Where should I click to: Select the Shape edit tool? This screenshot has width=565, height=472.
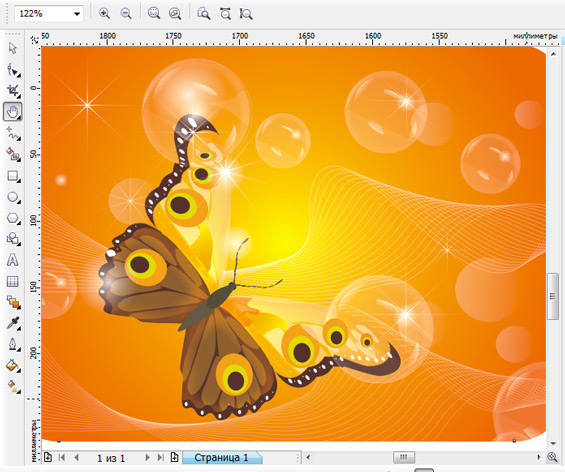pos(13,70)
